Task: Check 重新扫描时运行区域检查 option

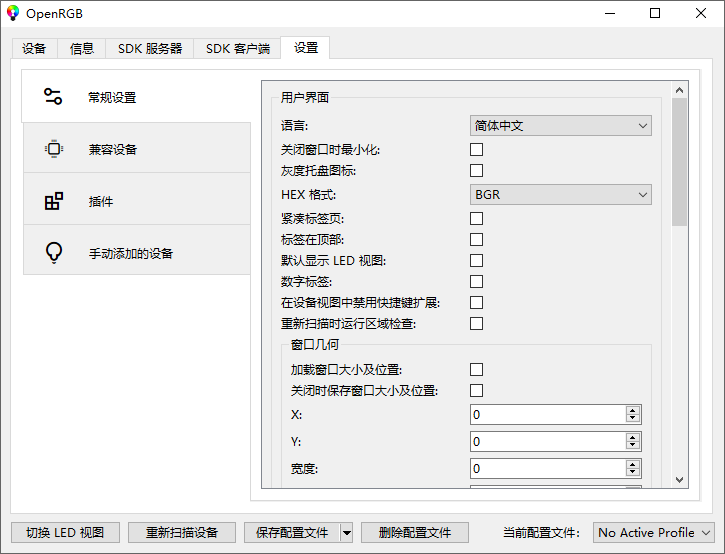Action: tap(476, 324)
